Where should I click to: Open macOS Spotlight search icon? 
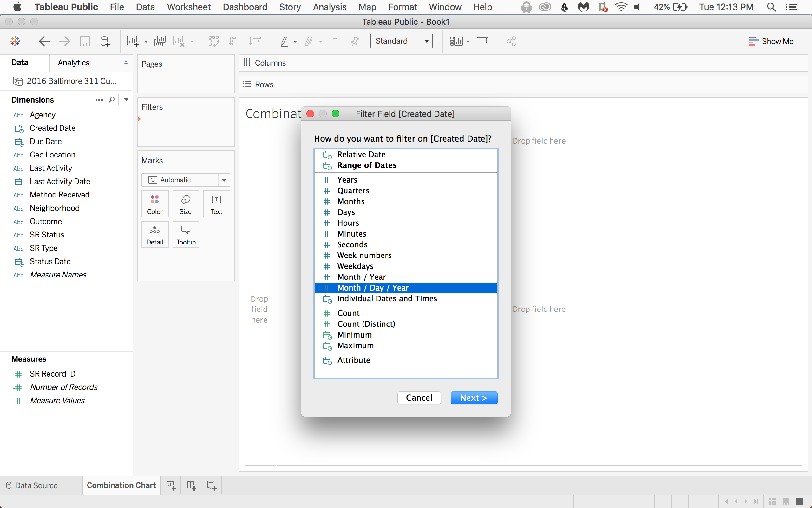click(x=771, y=7)
